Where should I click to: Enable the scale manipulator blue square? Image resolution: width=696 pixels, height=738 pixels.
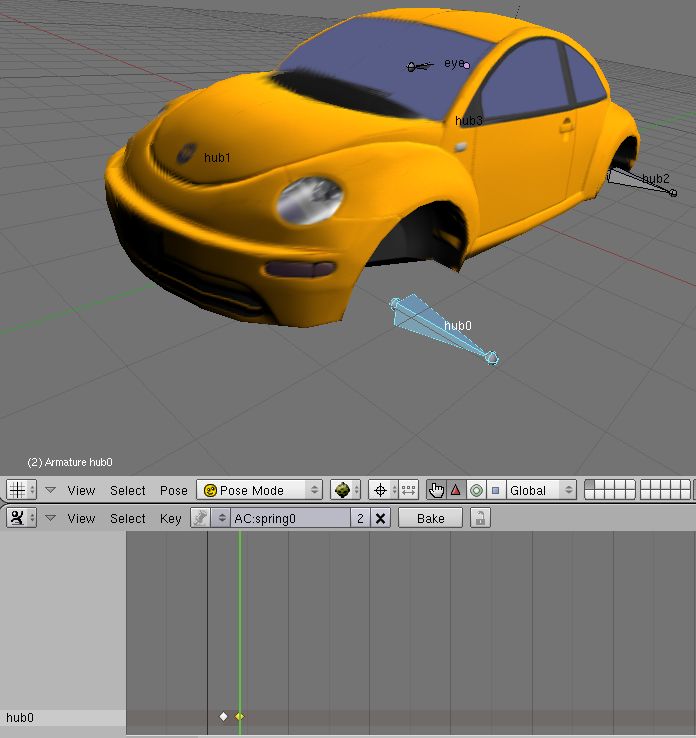click(496, 490)
